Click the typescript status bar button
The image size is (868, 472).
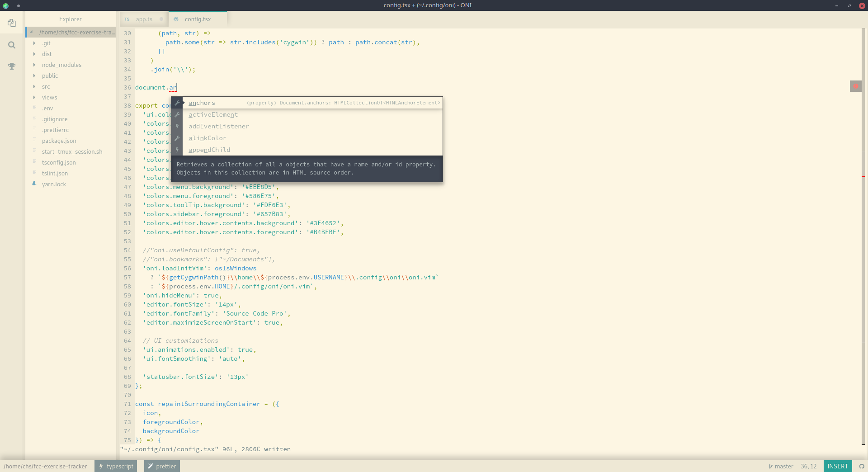click(x=116, y=466)
